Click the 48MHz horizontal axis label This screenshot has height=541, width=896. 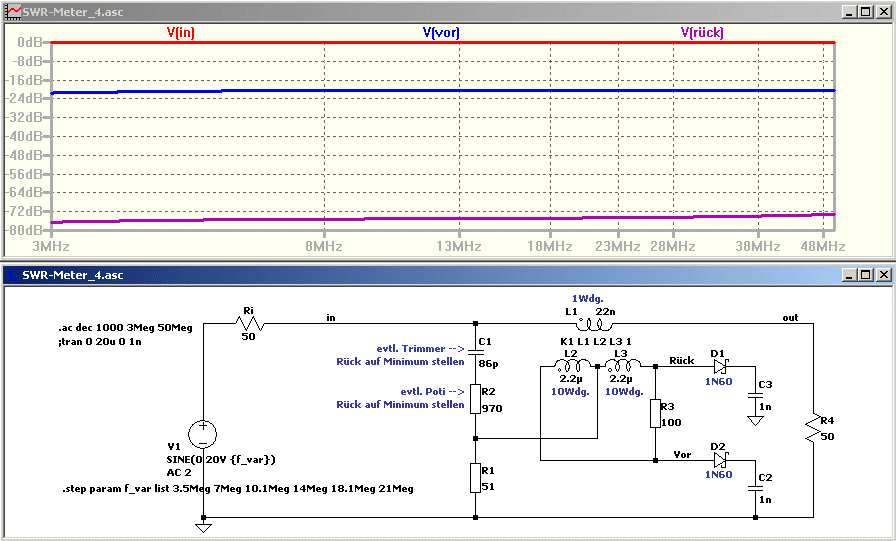point(823,246)
